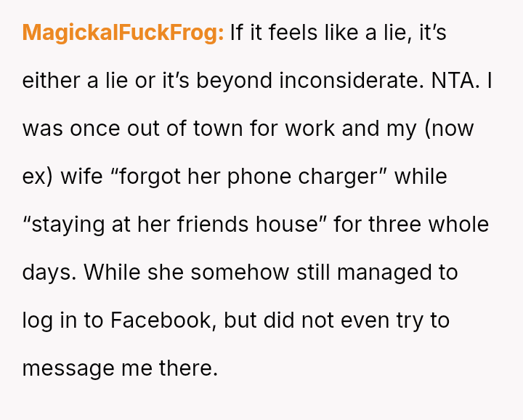Click the word "message" in the last line
This screenshot has height=420, width=523.
click(70, 368)
